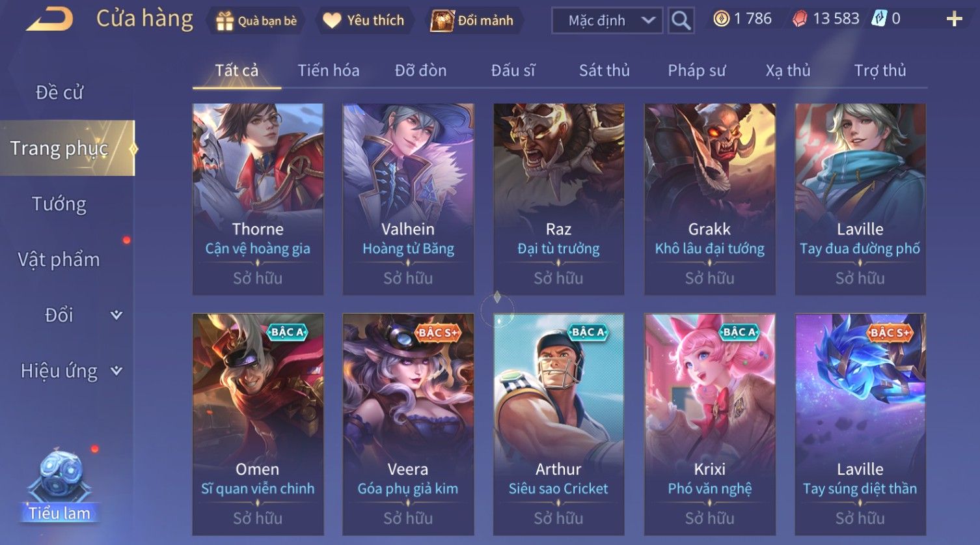
Task: Go back using the golden return arrow
Action: click(49, 19)
